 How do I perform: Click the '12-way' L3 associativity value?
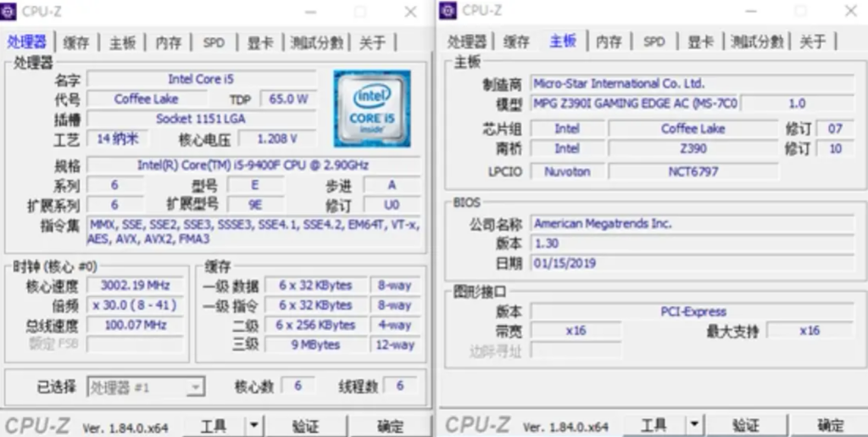tap(395, 345)
